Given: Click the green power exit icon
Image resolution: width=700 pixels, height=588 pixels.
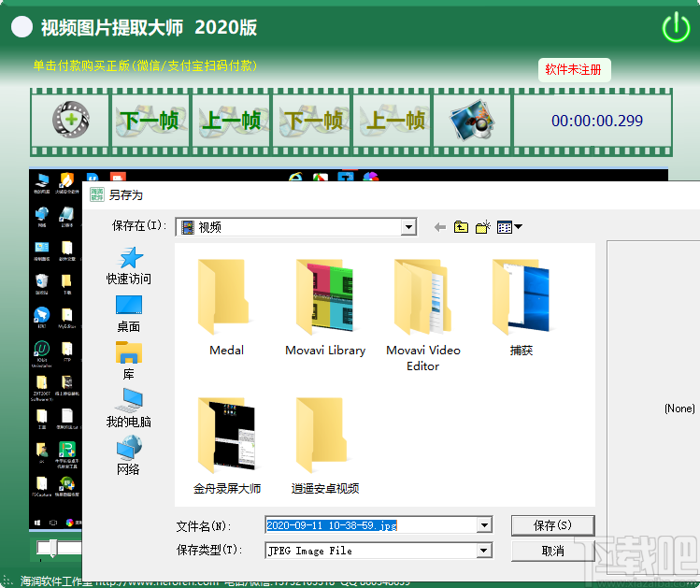Looking at the screenshot, I should [676, 27].
